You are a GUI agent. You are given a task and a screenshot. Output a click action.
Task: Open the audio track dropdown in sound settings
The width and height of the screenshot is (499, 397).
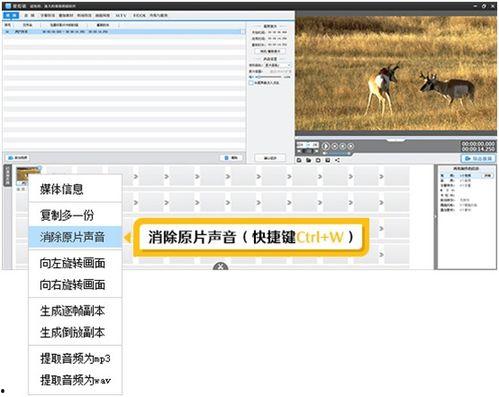coord(278,65)
